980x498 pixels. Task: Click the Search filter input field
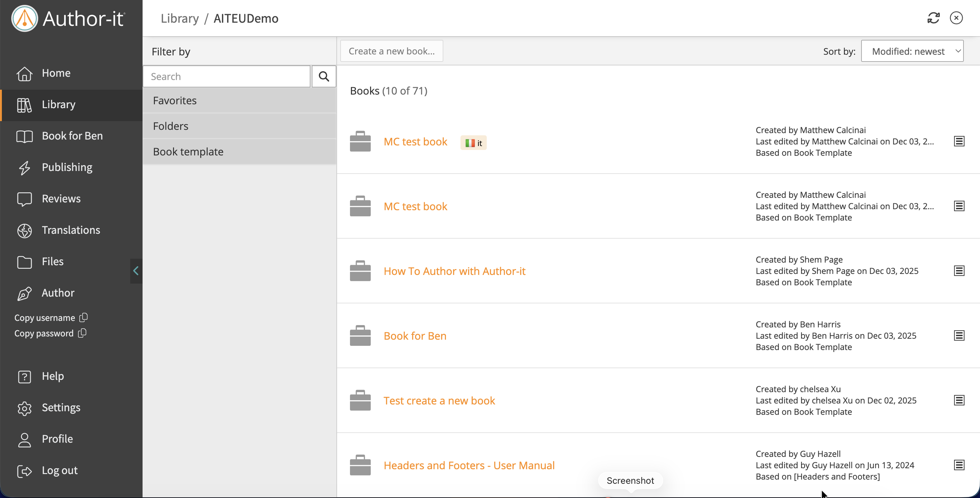coord(227,76)
